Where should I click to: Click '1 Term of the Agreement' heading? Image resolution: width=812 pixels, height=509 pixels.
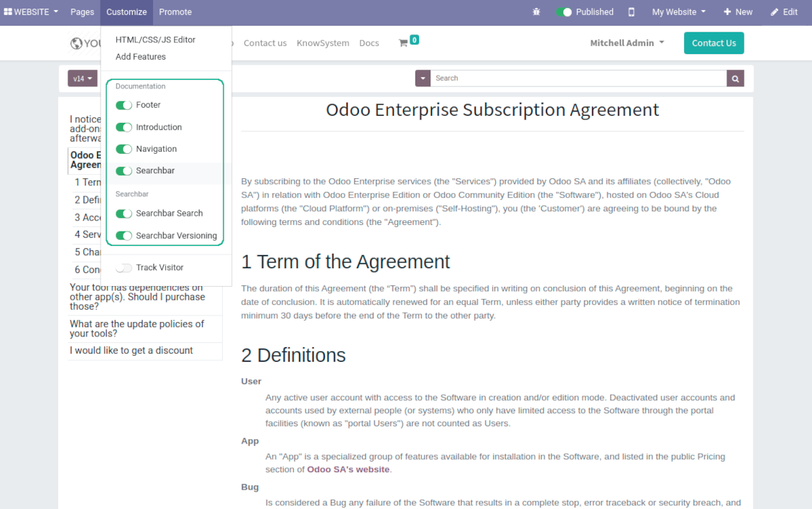(346, 262)
